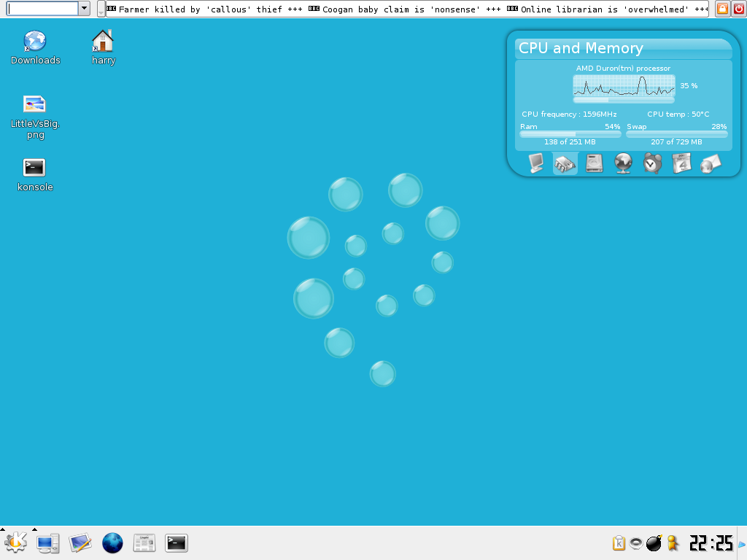The image size is (747, 560).
Task: Click the "28%" Swap percentage
Action: pyautogui.click(x=719, y=127)
